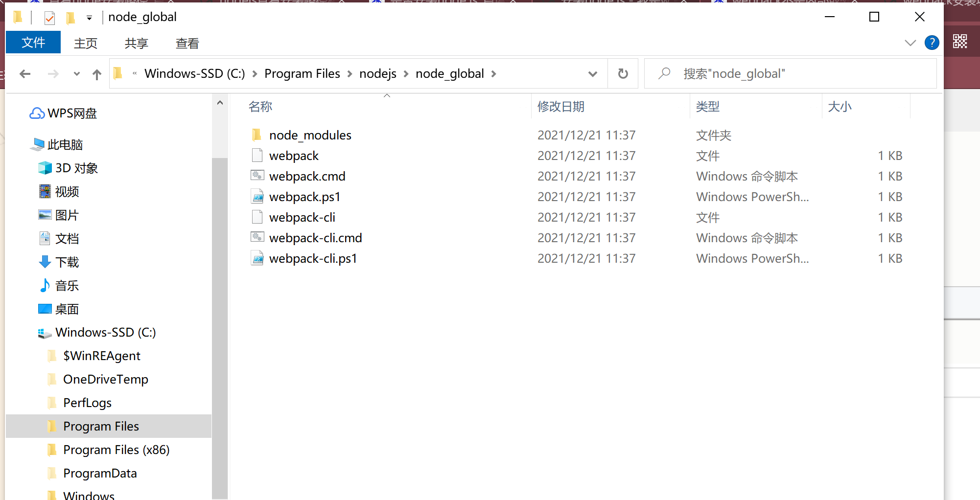Click the webpack.ps1 PowerShell icon
This screenshot has width=980, height=500.
(257, 196)
